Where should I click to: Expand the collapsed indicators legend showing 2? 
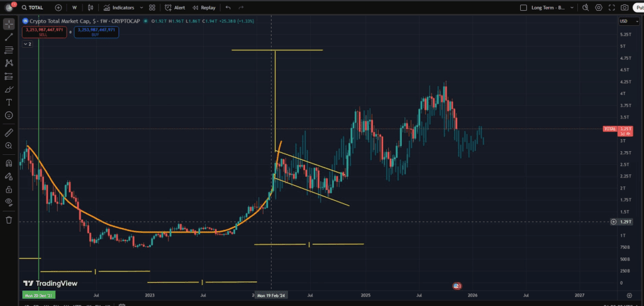[28, 44]
